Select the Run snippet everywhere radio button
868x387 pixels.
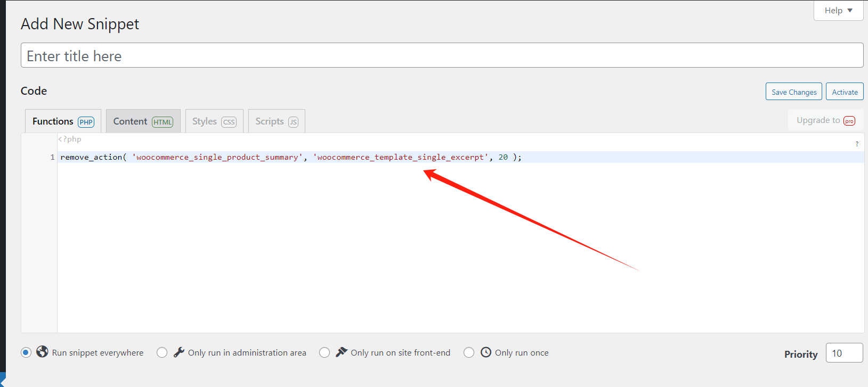(26, 352)
